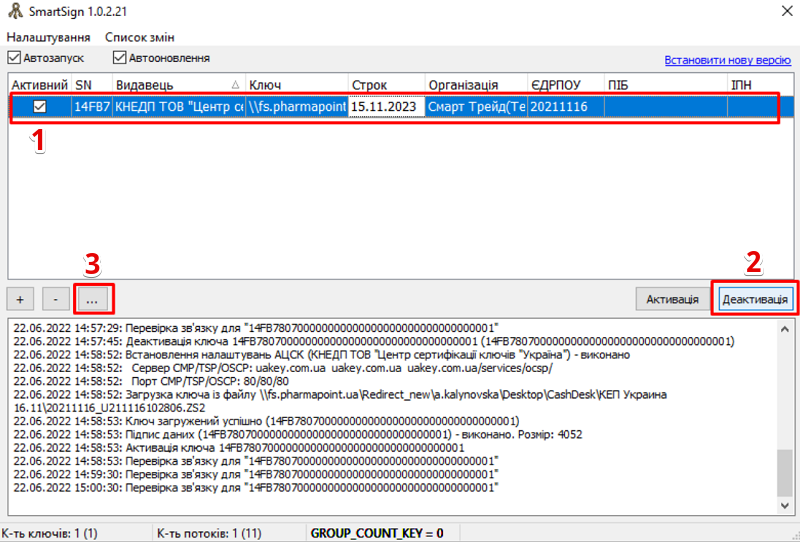Click the SmartSign app icon in title bar

tap(13, 13)
